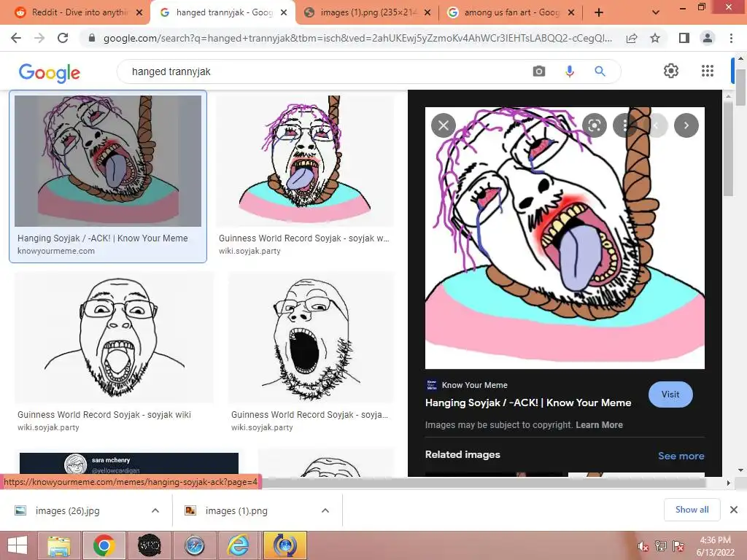747x560 pixels.
Task: Open more options on the preview image
Action: [x=625, y=125]
